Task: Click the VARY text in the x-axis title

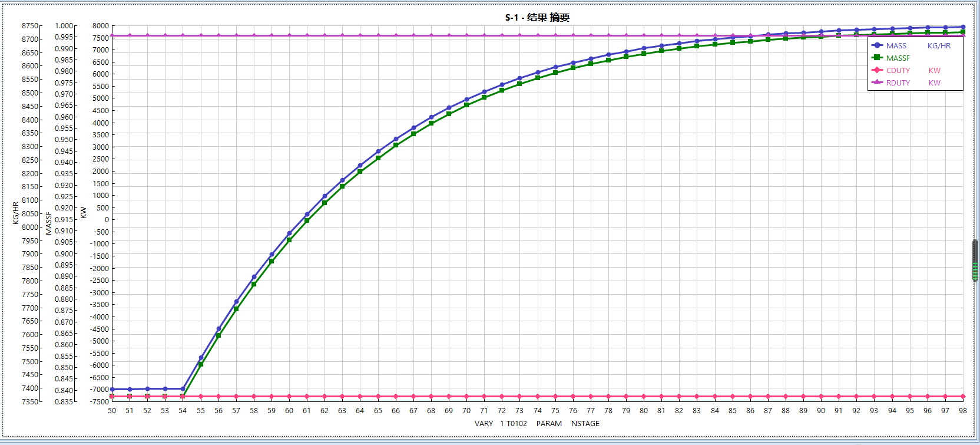Action: pyautogui.click(x=484, y=423)
